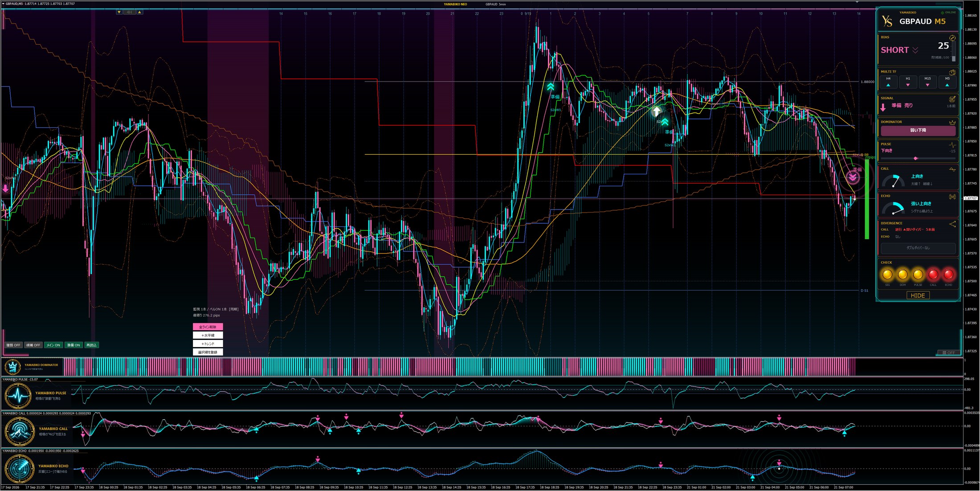The height and width of the screenshot is (491, 980).
Task: Open the GBPAUD,M5 chart title dropdown triangle
Action: pyautogui.click(x=3, y=4)
